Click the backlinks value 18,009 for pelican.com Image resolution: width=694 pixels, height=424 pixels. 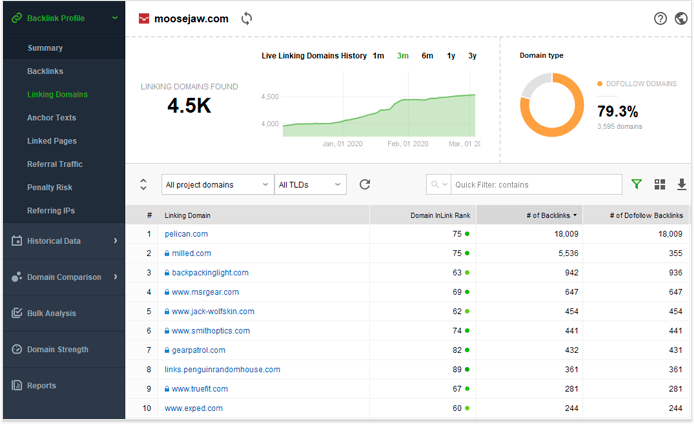coord(566,234)
